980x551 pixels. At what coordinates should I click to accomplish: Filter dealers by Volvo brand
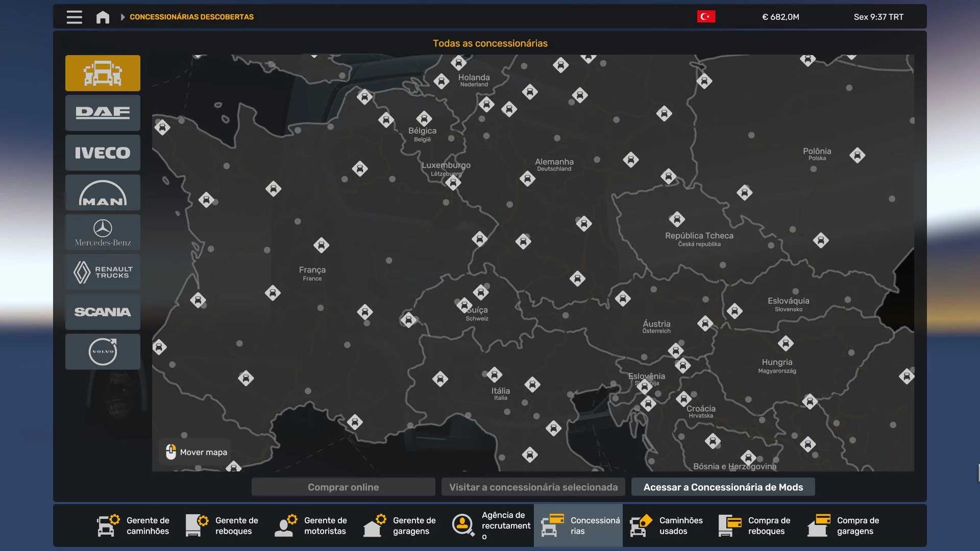(103, 352)
